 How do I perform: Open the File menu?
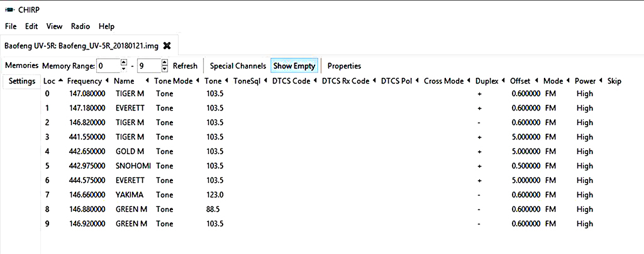coord(11,26)
